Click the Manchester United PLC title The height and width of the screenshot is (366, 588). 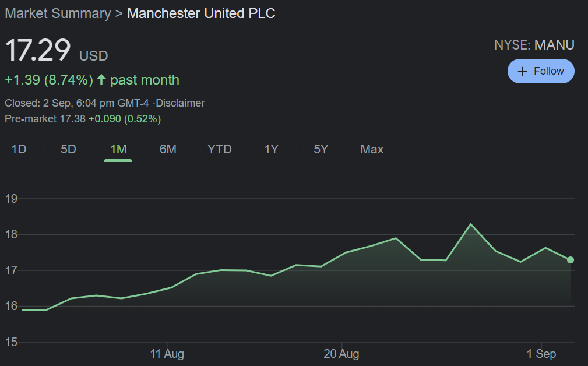(x=201, y=13)
